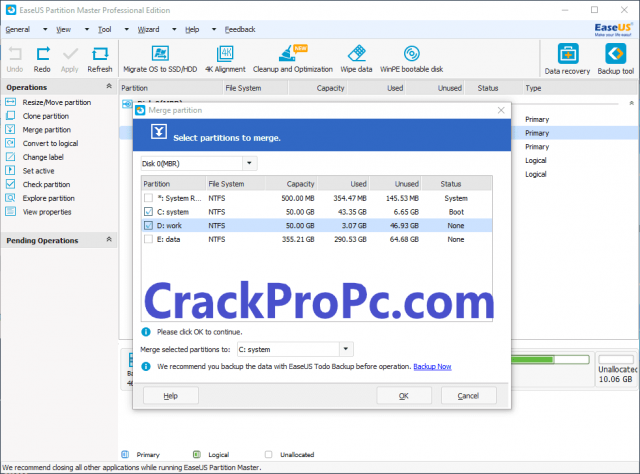640x474 pixels.
Task: Click the Merge partition sidebar icon
Action: (11, 129)
